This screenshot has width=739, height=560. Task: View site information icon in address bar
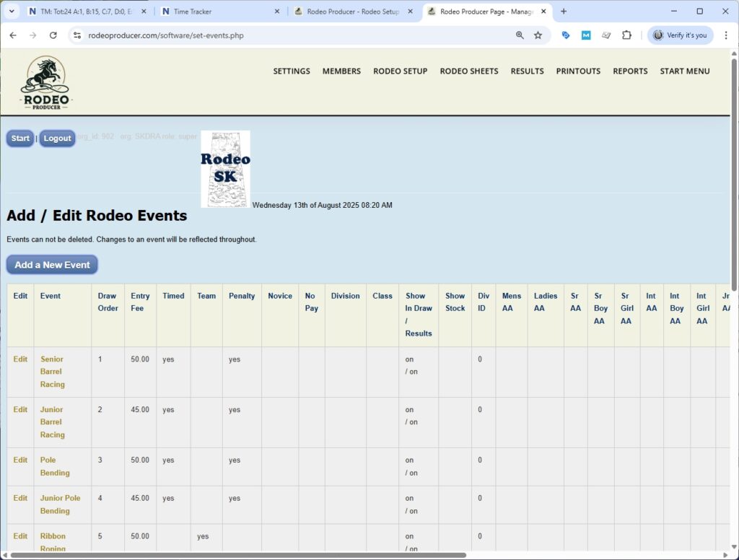[78, 35]
